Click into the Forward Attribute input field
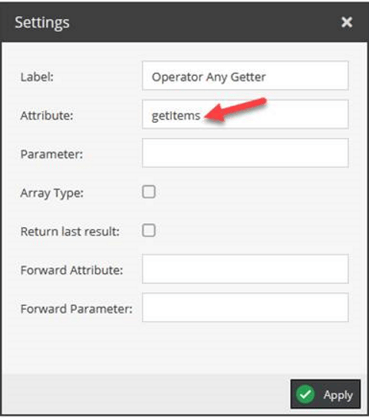Screen dimensions: 369x418 pyautogui.click(x=245, y=269)
